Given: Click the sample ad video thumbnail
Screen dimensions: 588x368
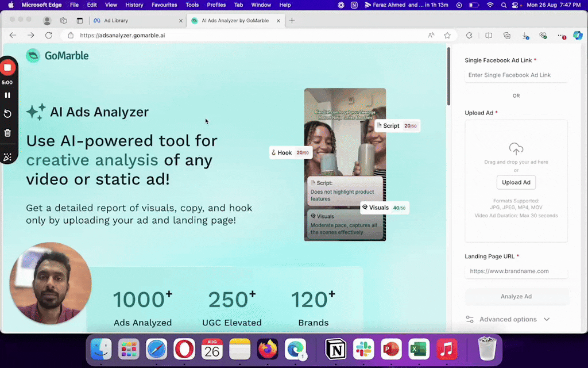Looking at the screenshot, I should point(345,164).
